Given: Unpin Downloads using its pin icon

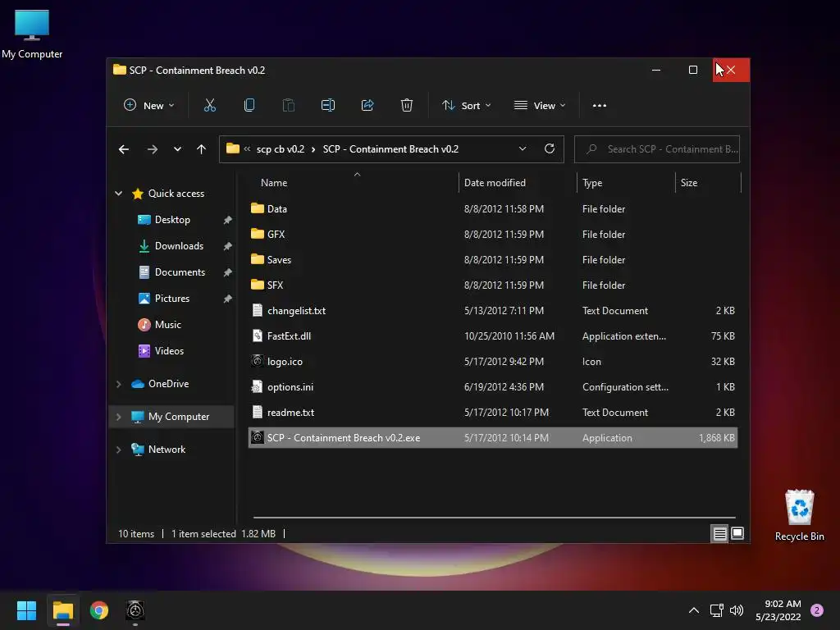Looking at the screenshot, I should coord(228,246).
